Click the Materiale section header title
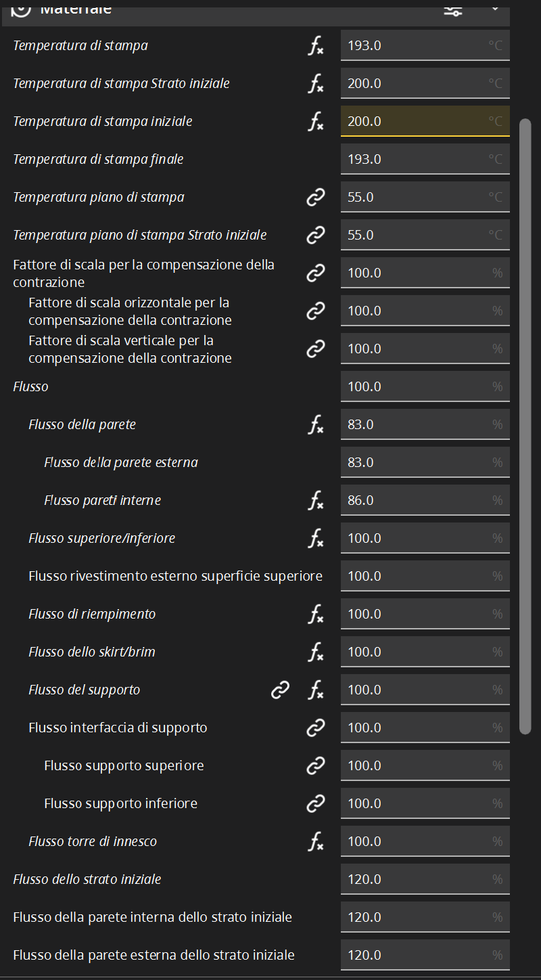Viewport: 541px width, 980px height. [76, 9]
